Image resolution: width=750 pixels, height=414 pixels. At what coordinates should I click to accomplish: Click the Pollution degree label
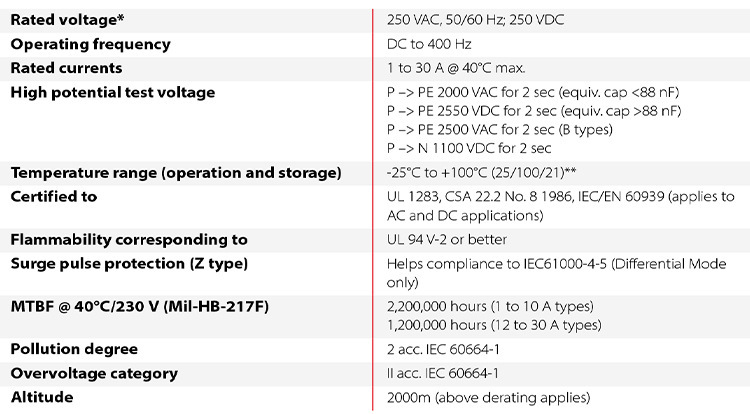[74, 349]
